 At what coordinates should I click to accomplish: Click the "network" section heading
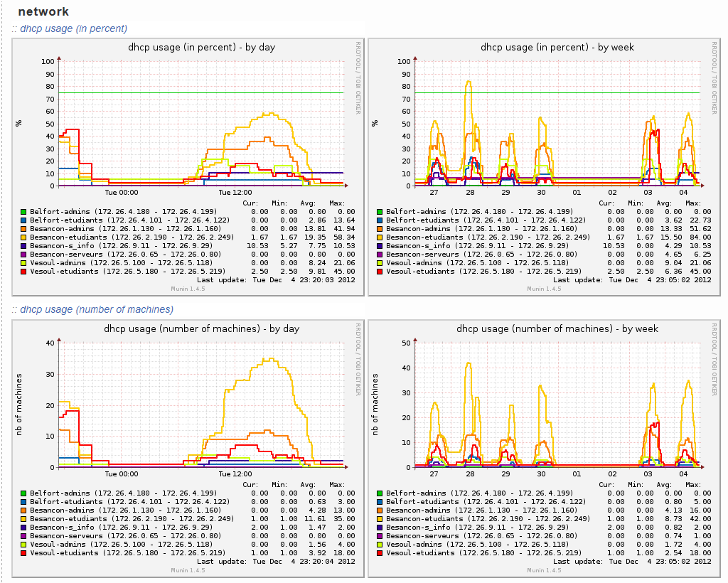[x=43, y=11]
